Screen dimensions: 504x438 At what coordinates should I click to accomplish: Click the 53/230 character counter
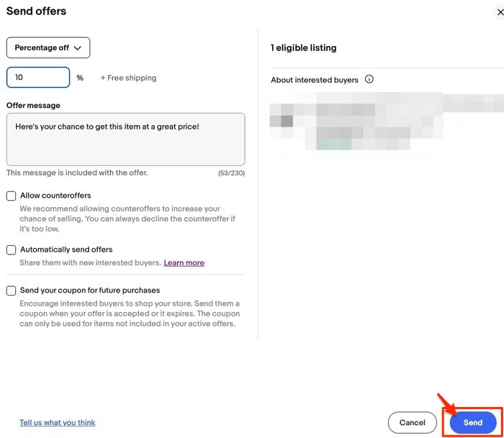pyautogui.click(x=231, y=173)
